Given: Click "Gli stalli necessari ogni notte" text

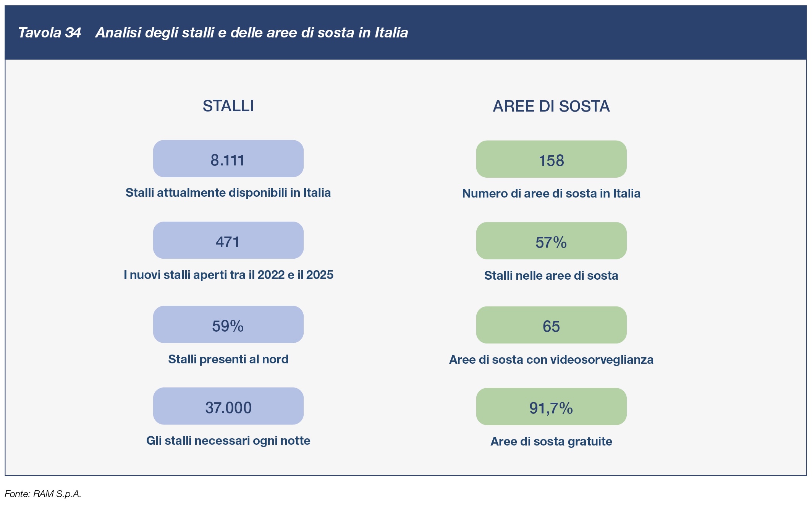Looking at the screenshot, I should pos(228,441).
